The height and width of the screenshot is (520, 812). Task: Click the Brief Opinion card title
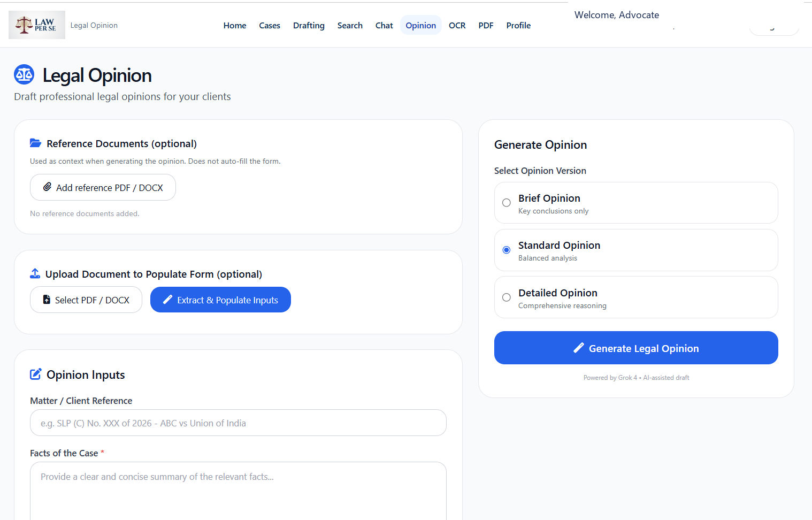click(549, 198)
